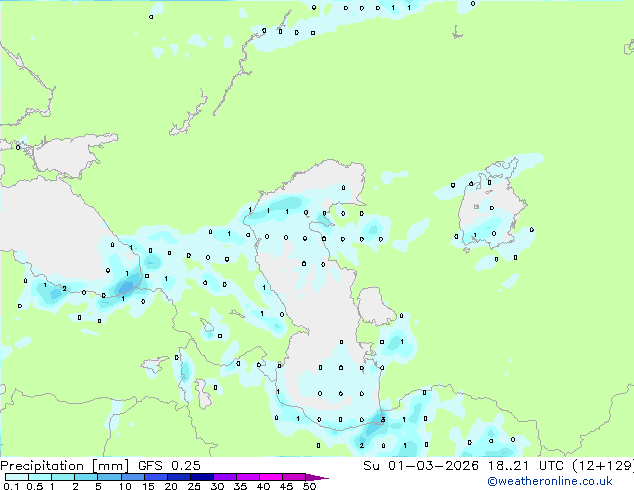Click the date 'Su 01-03-2026' text
Viewport: 634px width, 490px height.
(x=421, y=466)
